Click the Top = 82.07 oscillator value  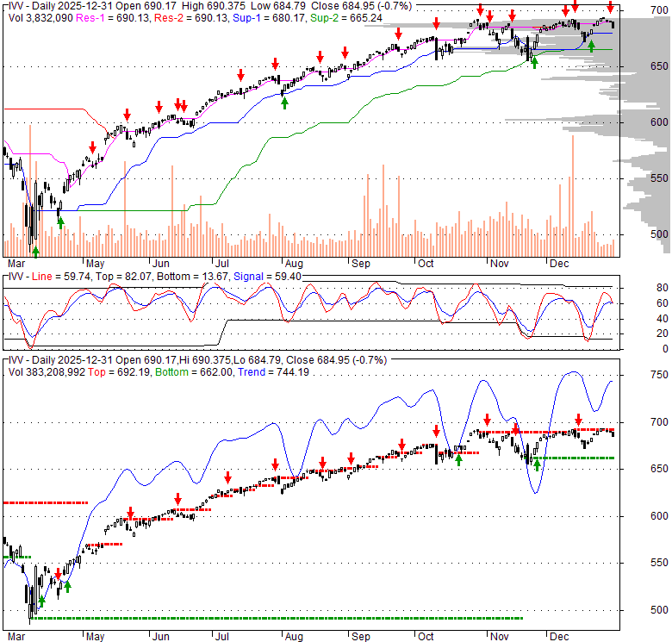(x=123, y=277)
